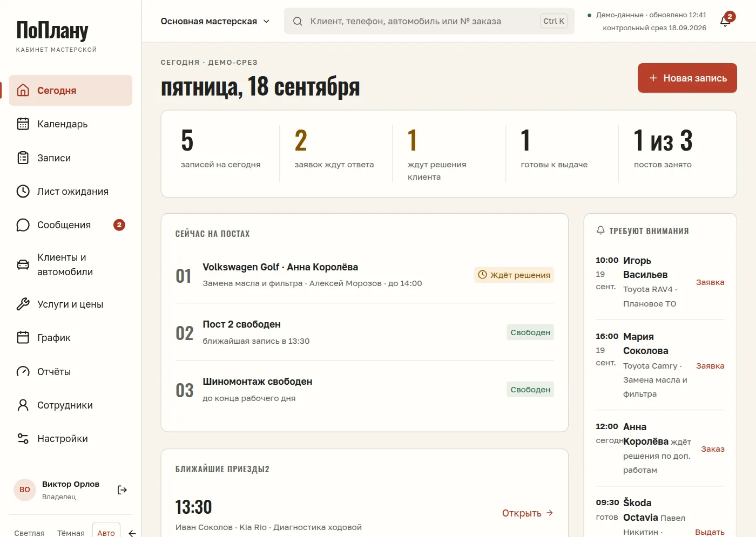The width and height of the screenshot is (756, 537).
Task: Open the Настройки menu item
Action: (71, 439)
